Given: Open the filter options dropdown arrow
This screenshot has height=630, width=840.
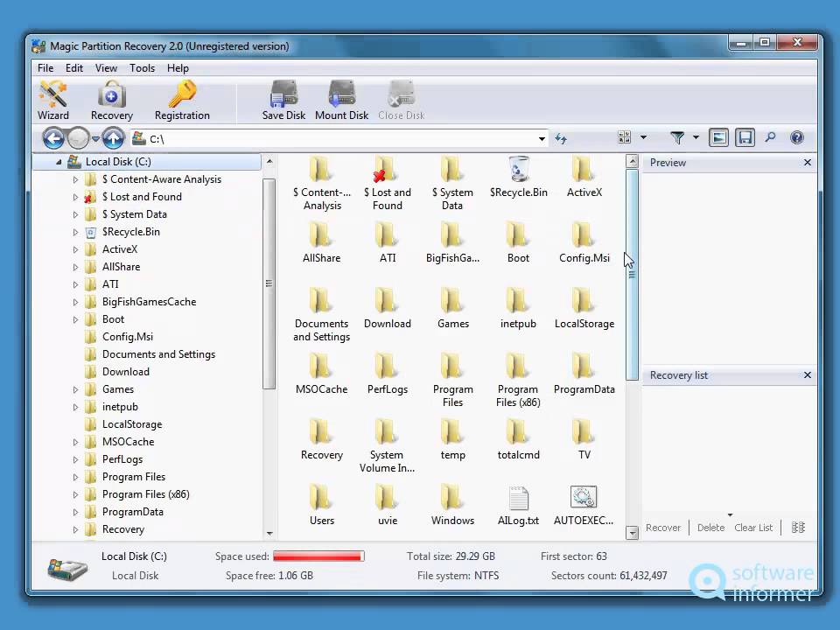Looking at the screenshot, I should click(x=696, y=137).
